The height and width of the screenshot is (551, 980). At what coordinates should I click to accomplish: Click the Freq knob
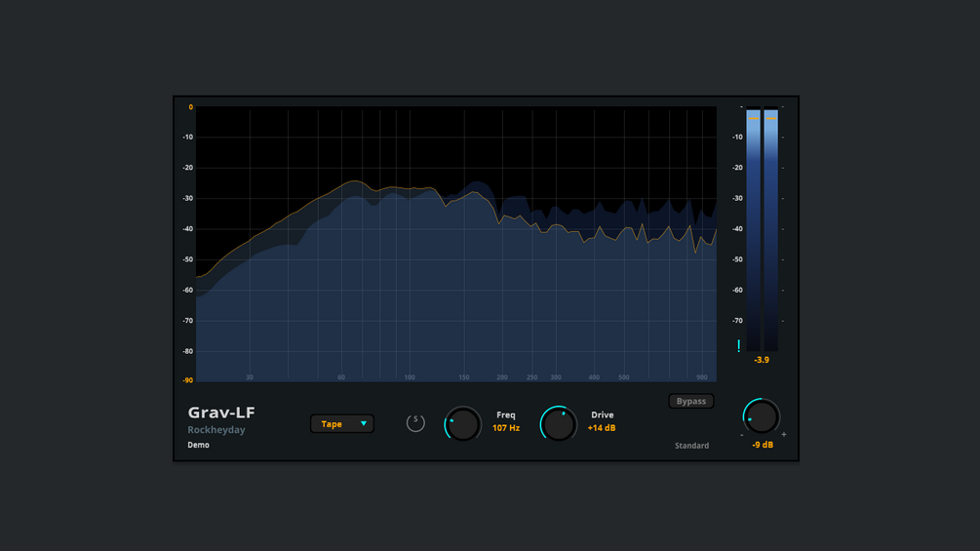(462, 424)
